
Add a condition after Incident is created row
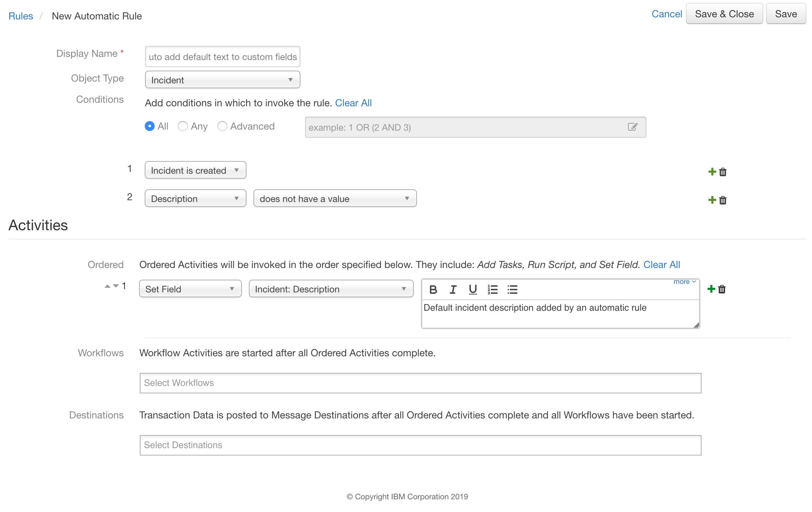pos(712,172)
